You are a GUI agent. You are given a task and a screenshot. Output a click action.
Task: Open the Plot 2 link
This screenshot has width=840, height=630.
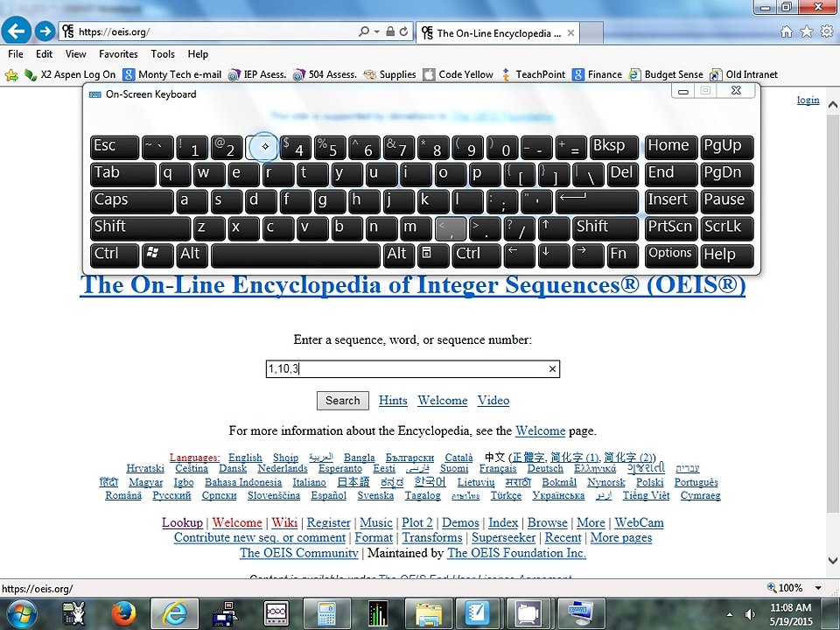(x=417, y=522)
